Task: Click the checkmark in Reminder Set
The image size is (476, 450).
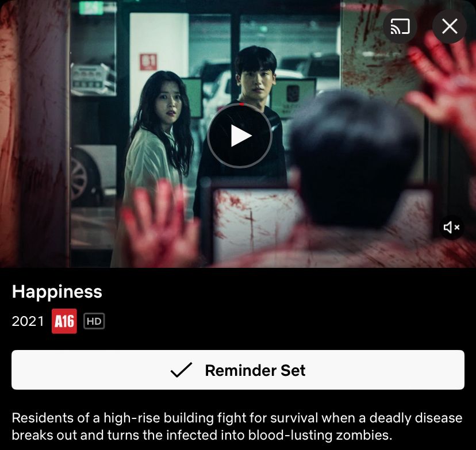Action: [181, 370]
